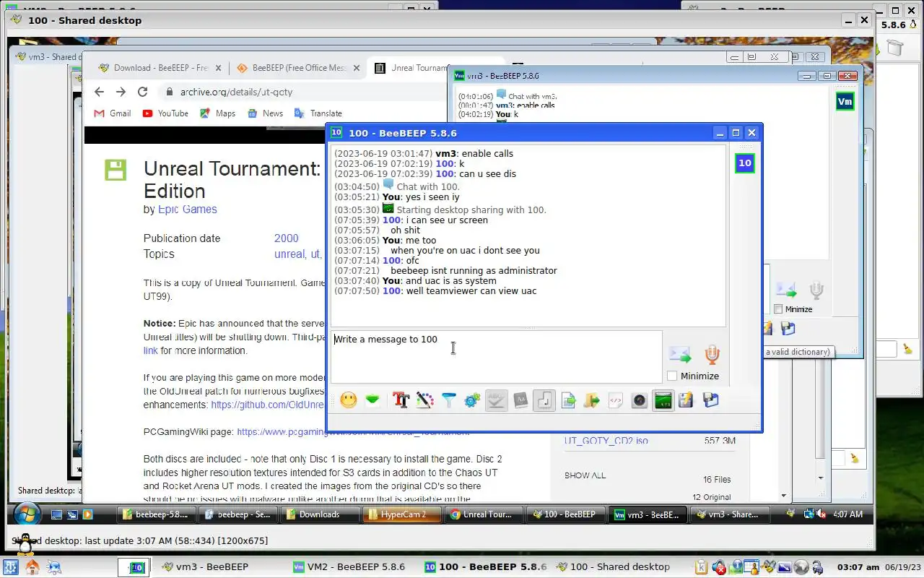Screen dimensions: 924x578
Task: Select 'VM2 - BeeBEEP 5.8.6' host panel item
Action: pyautogui.click(x=349, y=567)
